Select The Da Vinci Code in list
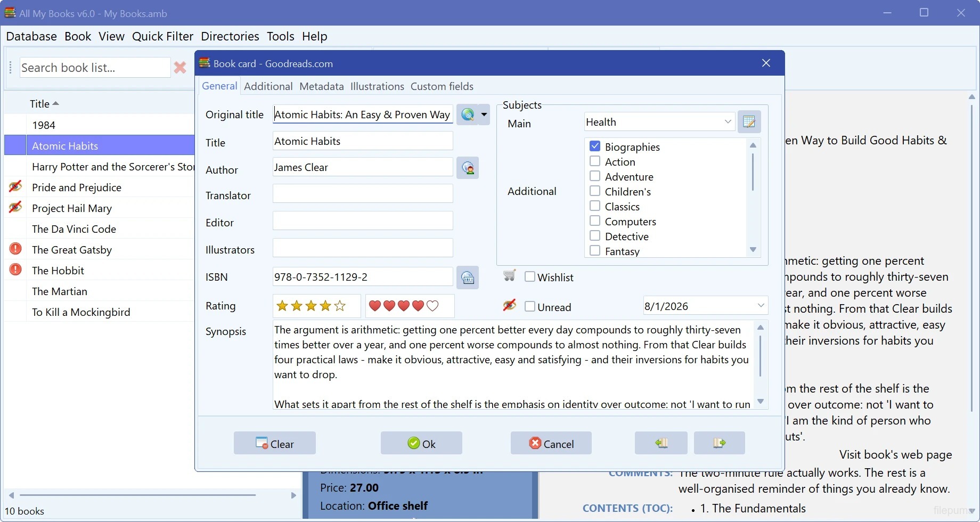 [x=74, y=229]
